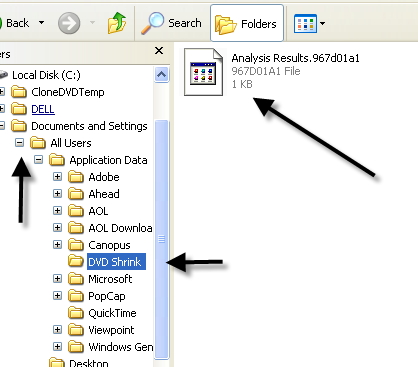The image size is (418, 367).
Task: Click the folder tree scrollbar thumb
Action: point(161,239)
